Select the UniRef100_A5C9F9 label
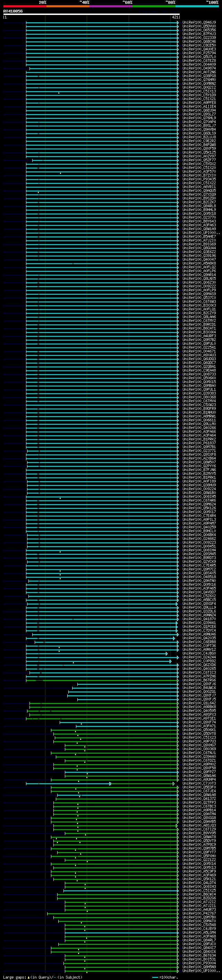Screen dimensions: 222x980 199,871
